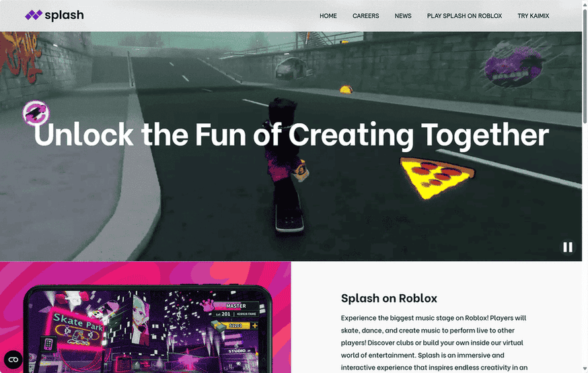Click the Splash on Roblox heading
Screen dimensions: 588x373
(389, 298)
